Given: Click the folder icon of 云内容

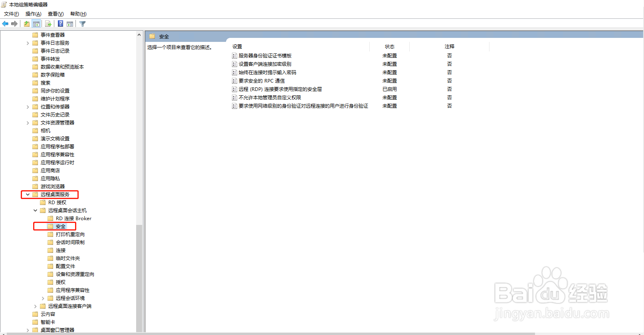Looking at the screenshot, I should click(35, 314).
